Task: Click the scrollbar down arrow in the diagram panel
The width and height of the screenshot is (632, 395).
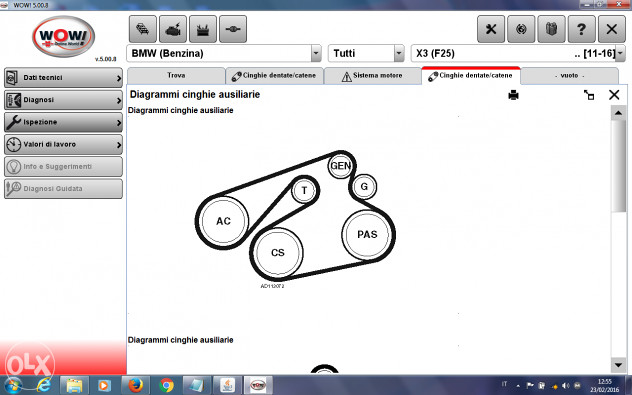Action: pyautogui.click(x=618, y=365)
